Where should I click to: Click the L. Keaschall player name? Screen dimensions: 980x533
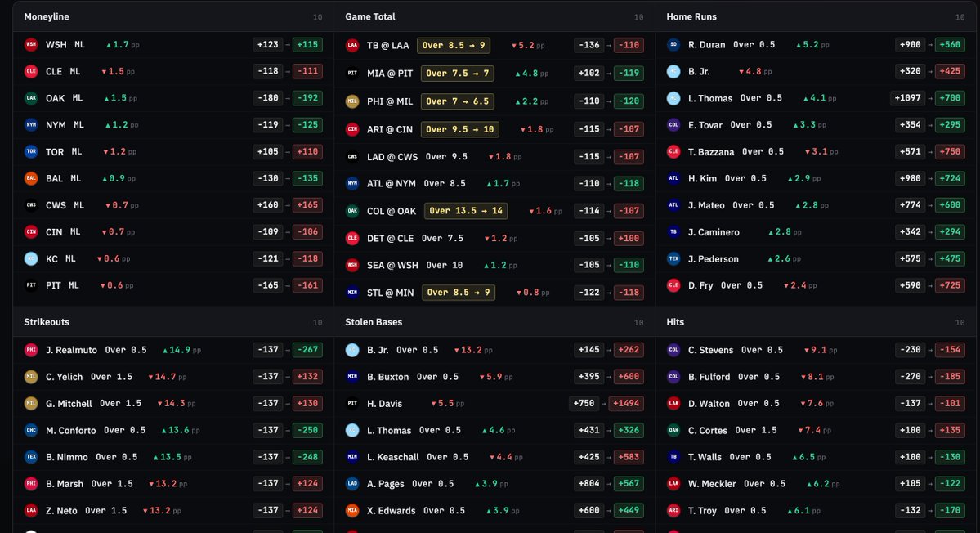[x=392, y=458]
